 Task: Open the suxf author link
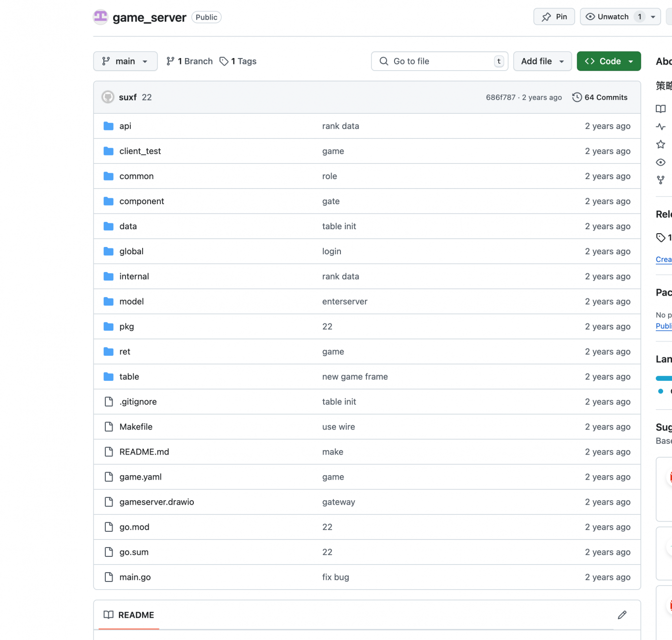pos(128,97)
